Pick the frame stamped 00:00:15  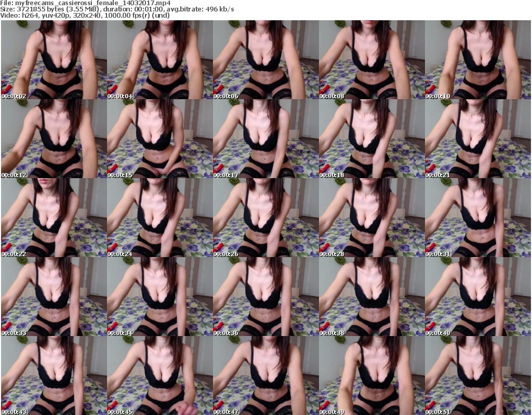coord(160,139)
